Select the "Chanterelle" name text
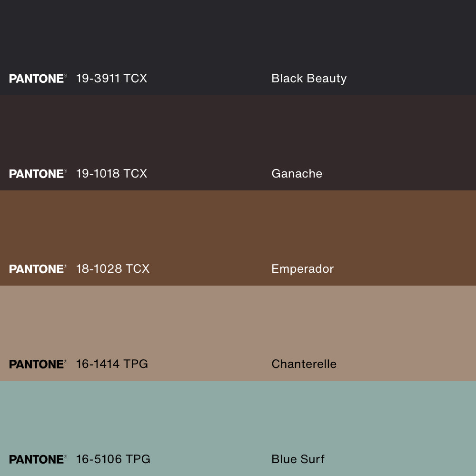476x476 pixels. pyautogui.click(x=304, y=364)
